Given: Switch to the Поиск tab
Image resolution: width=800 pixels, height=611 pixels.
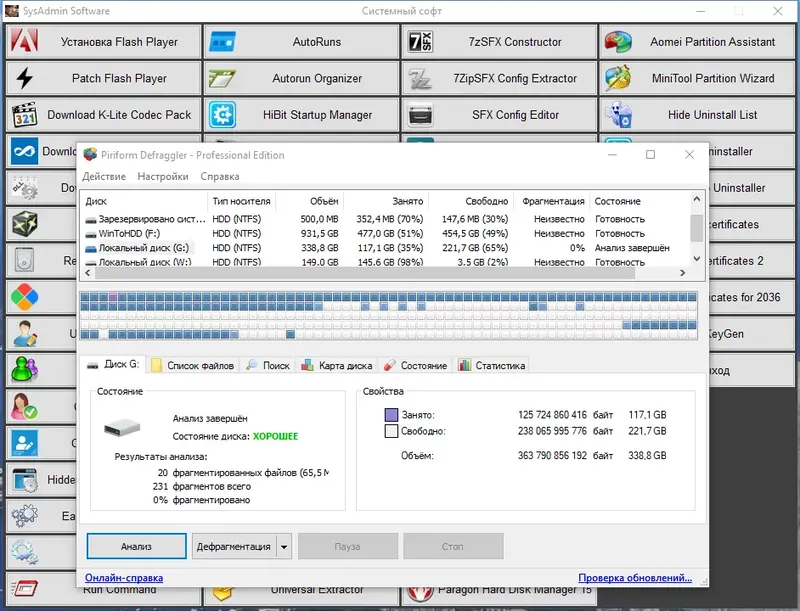Looking at the screenshot, I should point(268,365).
